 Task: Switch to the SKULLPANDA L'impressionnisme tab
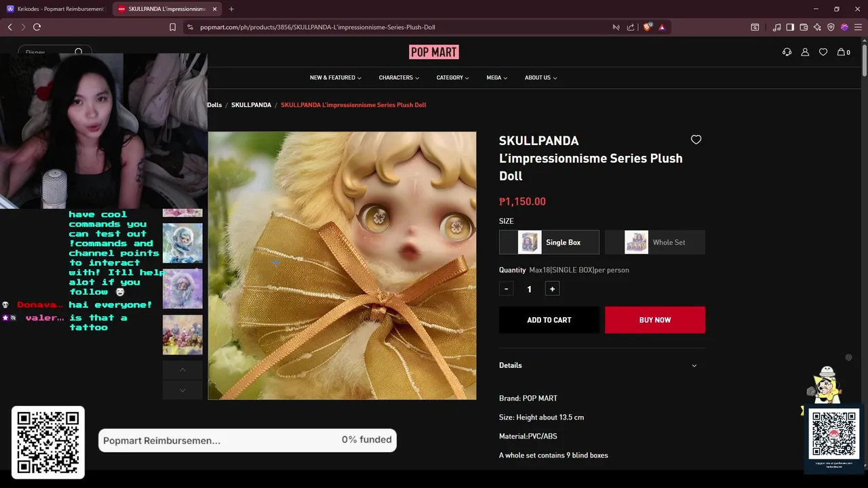167,9
